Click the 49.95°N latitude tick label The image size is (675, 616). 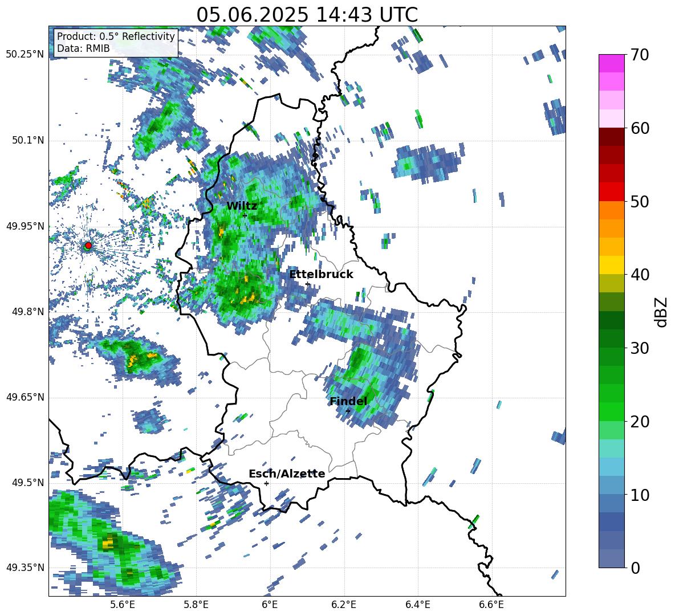25,226
